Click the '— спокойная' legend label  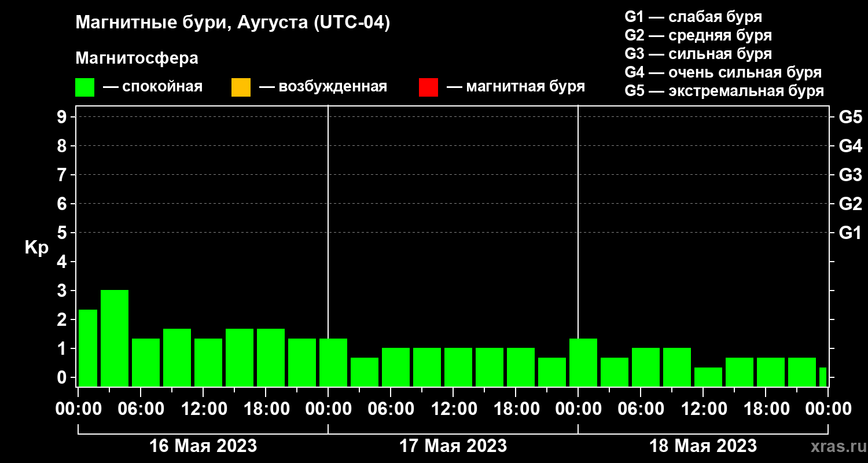pos(153,87)
